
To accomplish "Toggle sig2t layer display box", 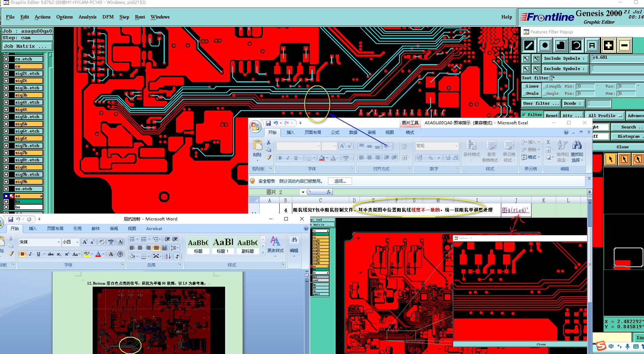I will (x=6, y=81).
